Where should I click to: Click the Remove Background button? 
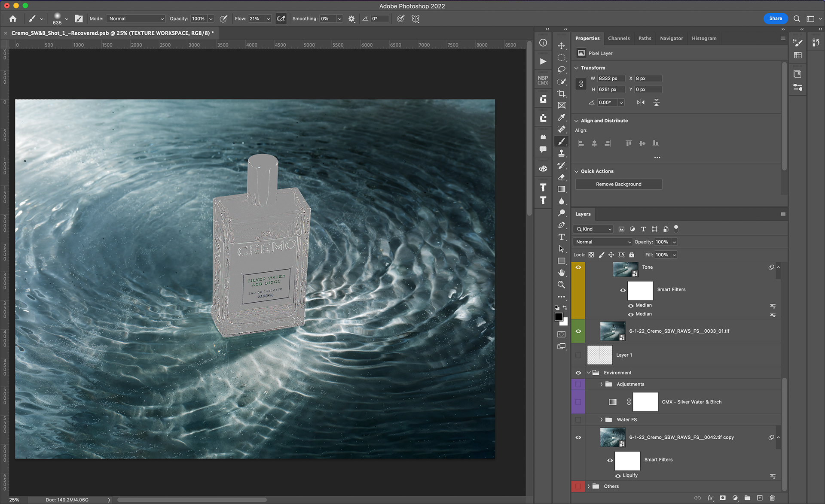pos(618,184)
